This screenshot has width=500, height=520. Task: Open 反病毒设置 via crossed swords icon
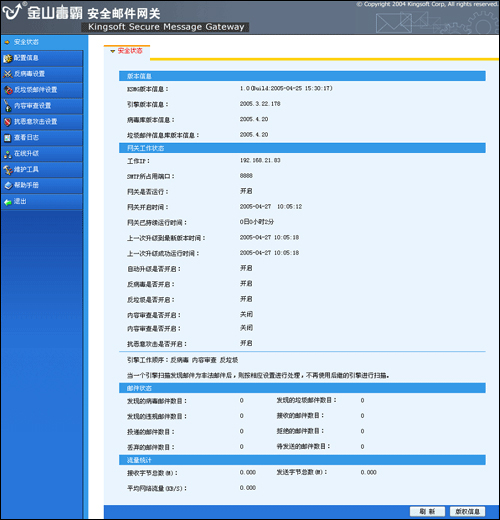pos(8,74)
